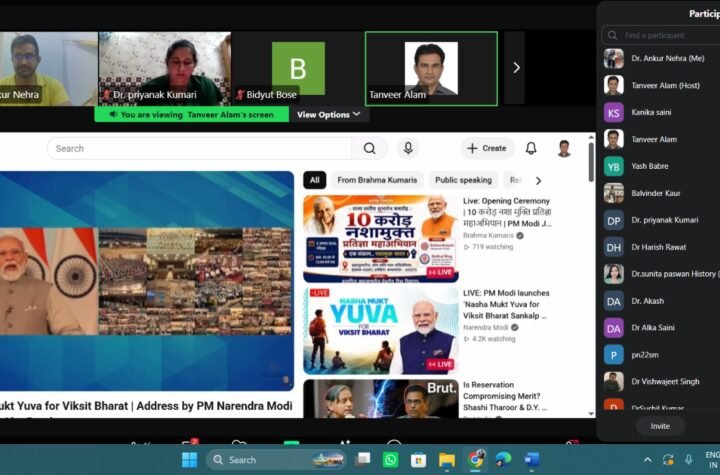Open 'Live: Opening Ceremony' video title
Viewport: 720px width, 475px height.
(506, 212)
